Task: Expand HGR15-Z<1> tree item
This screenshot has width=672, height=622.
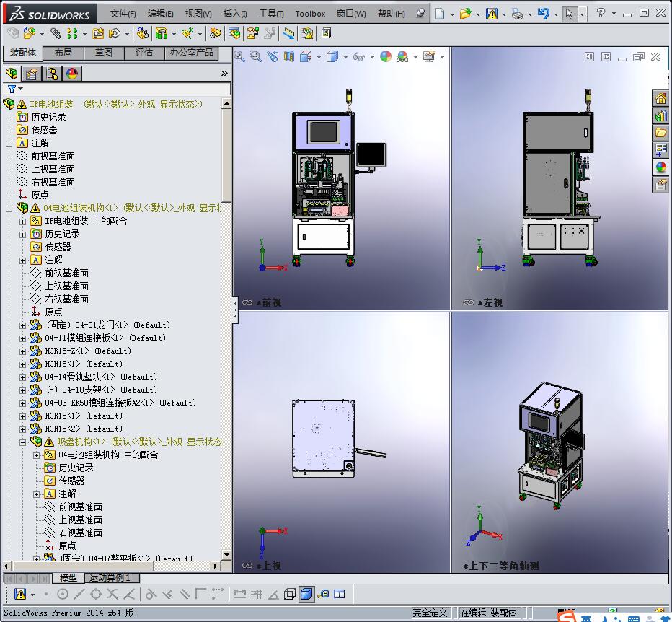Action: click(x=23, y=351)
